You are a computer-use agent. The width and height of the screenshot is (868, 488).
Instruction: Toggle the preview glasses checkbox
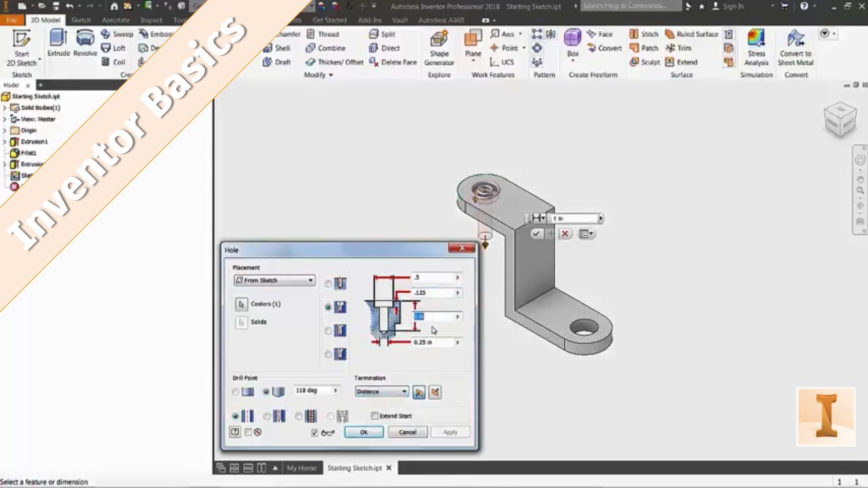coord(315,432)
